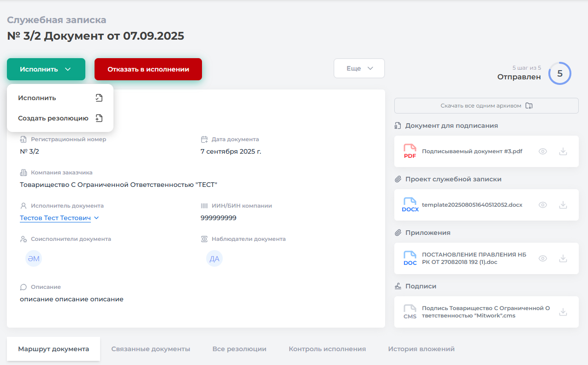Download template202508051640512052.docx file
This screenshot has width=588, height=365.
[x=563, y=205]
